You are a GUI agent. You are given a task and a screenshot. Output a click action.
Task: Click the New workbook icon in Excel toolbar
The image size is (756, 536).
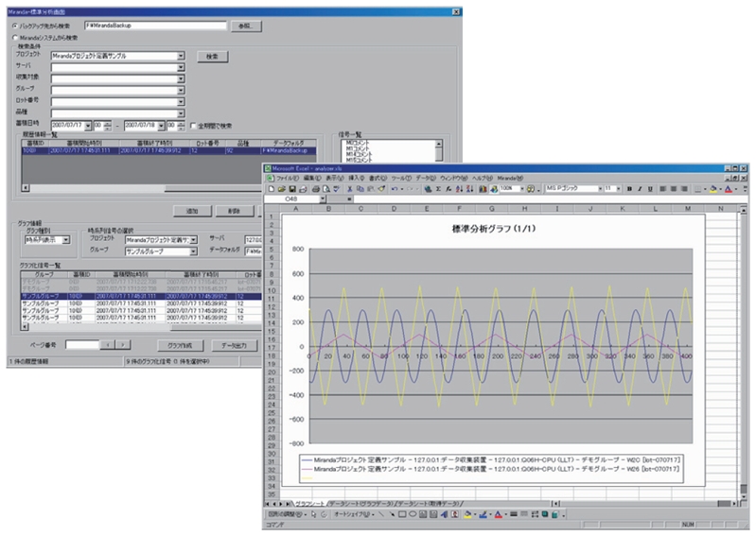pyautogui.click(x=272, y=188)
